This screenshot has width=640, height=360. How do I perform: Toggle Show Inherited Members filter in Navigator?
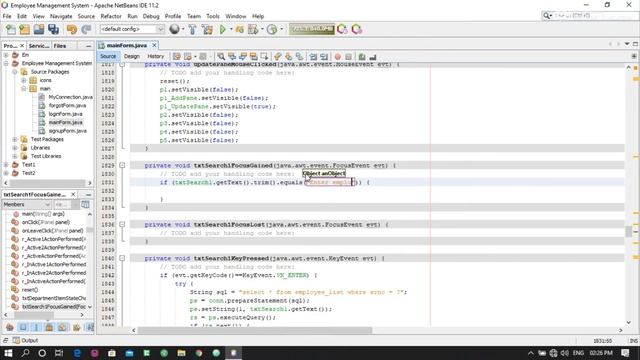10,327
